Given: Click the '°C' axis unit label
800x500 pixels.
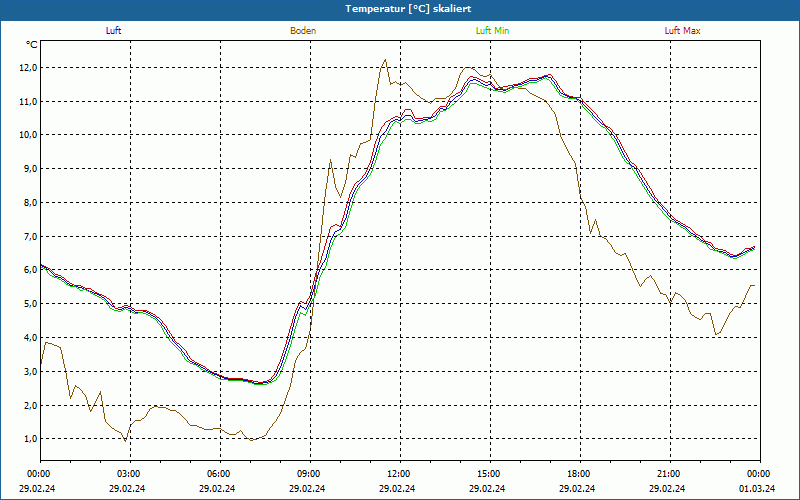Looking at the screenshot, I should click(x=32, y=45).
